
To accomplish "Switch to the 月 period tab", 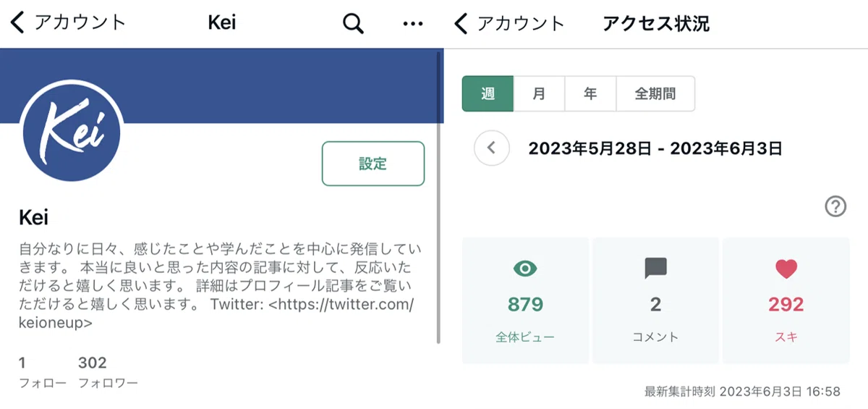I will pos(539,94).
